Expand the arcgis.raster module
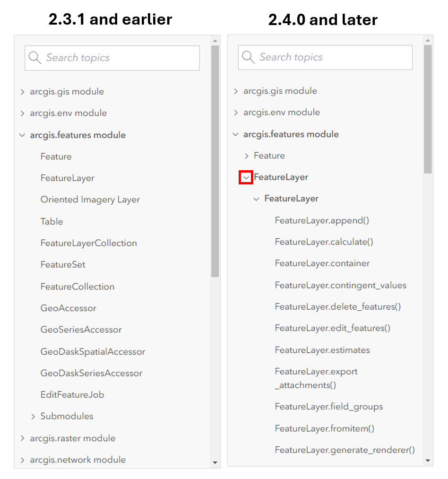Viewport: 448px width, 479px height. [22, 438]
